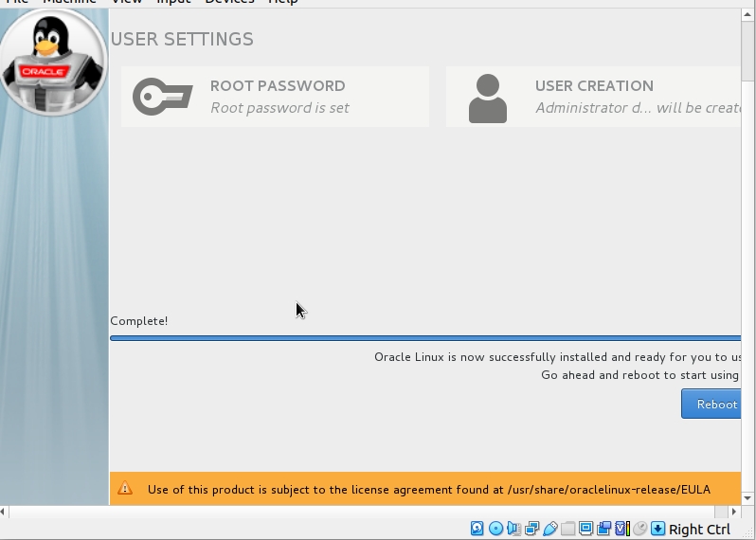Open the USER CREATION settings
The height and width of the screenshot is (540, 756).
click(x=593, y=97)
